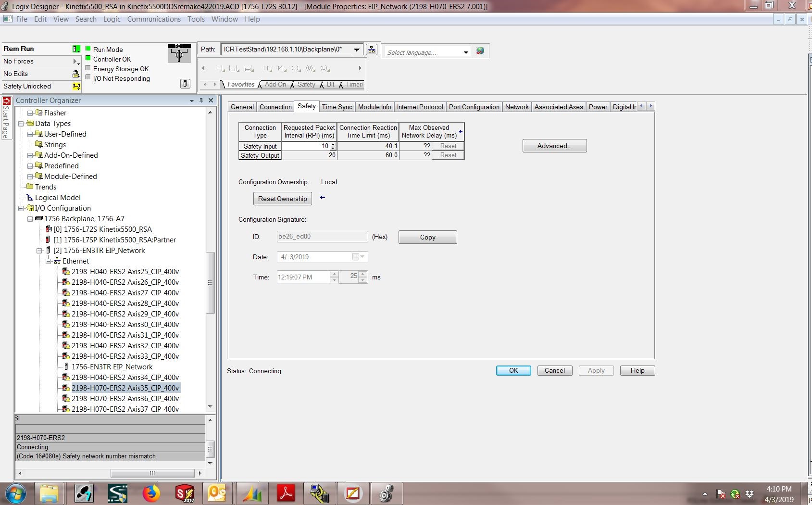Open the Communications menu
The image size is (812, 505).
tap(154, 19)
